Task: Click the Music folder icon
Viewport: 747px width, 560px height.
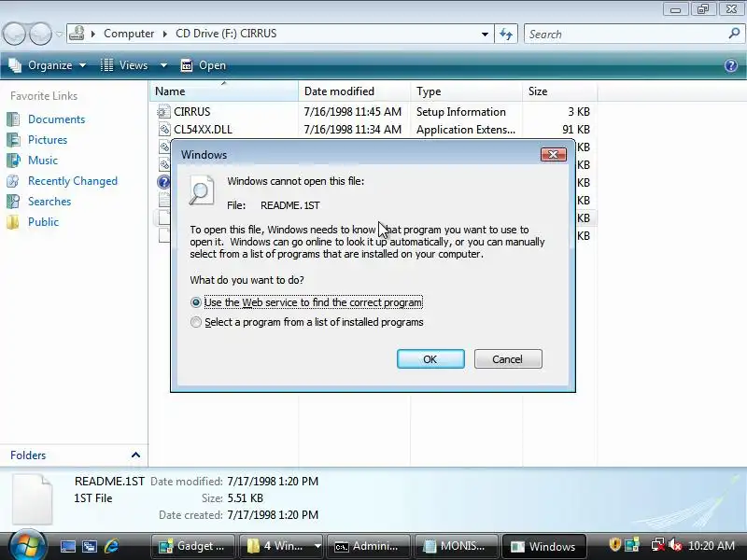Action: click(x=13, y=160)
